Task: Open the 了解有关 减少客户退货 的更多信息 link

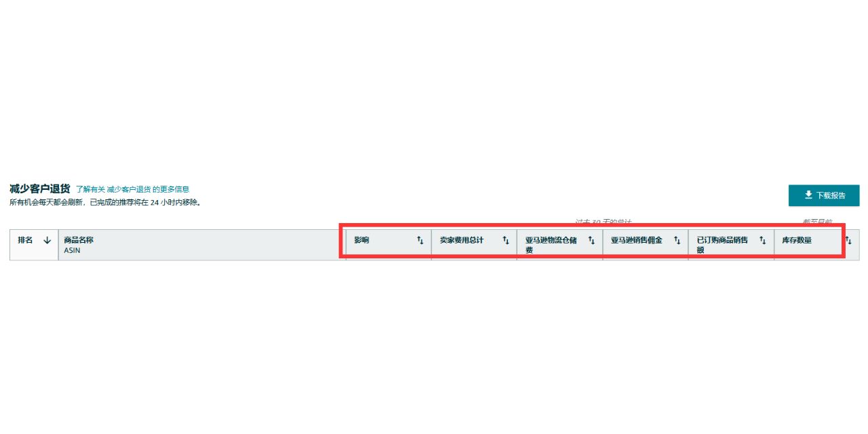Action: click(x=132, y=189)
